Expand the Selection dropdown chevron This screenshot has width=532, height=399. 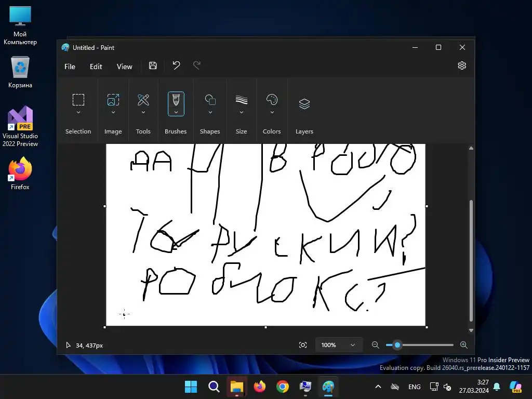[x=78, y=112]
